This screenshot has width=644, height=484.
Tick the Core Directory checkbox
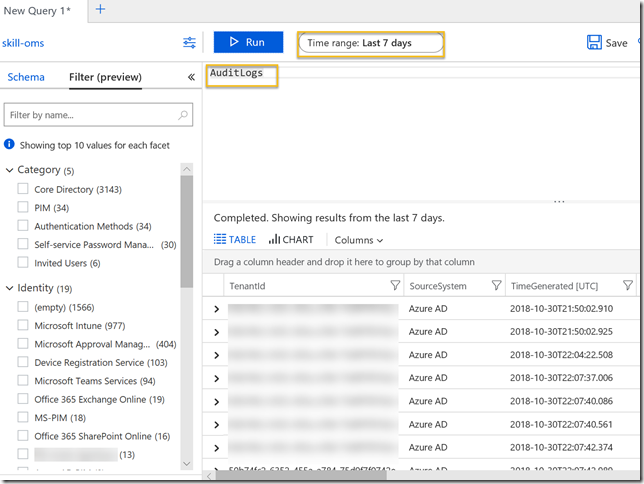point(23,189)
